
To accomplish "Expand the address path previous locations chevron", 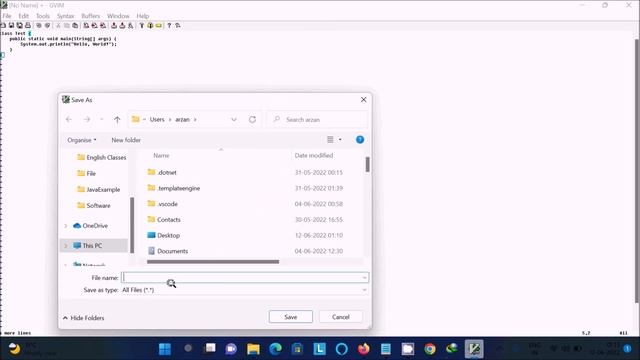I will (x=233, y=120).
